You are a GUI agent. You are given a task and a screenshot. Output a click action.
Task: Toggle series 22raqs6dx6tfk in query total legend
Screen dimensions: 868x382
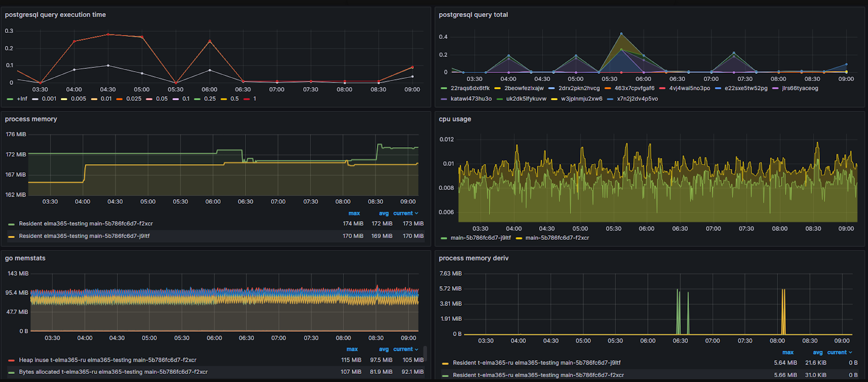(470, 88)
